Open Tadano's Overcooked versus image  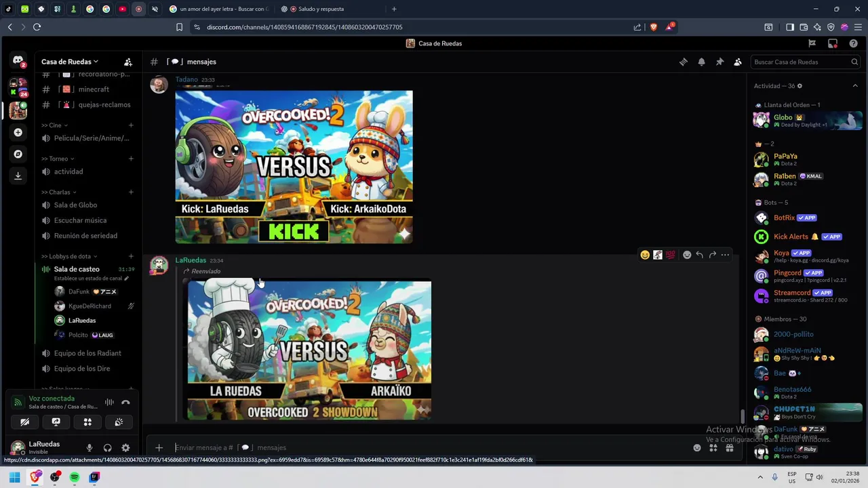click(x=294, y=167)
